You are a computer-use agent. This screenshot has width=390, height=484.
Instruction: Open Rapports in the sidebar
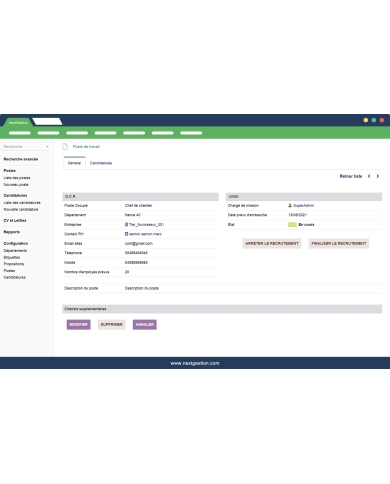click(x=12, y=232)
